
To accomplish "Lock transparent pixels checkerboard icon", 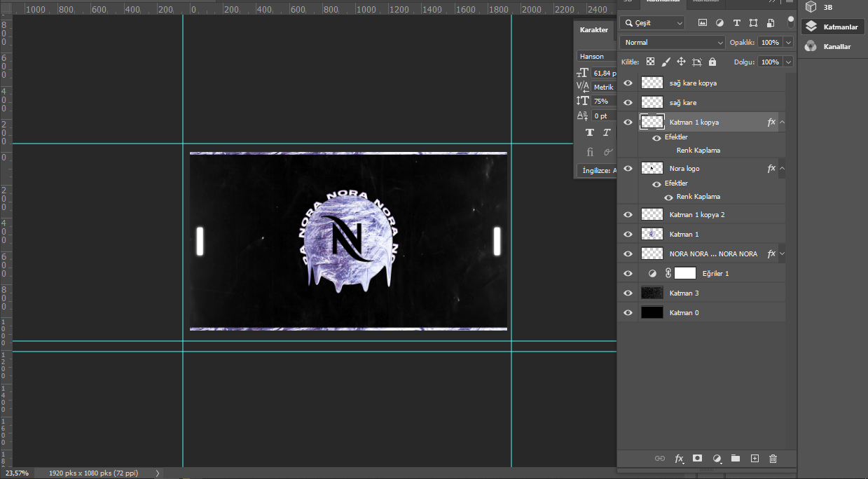I will click(651, 62).
